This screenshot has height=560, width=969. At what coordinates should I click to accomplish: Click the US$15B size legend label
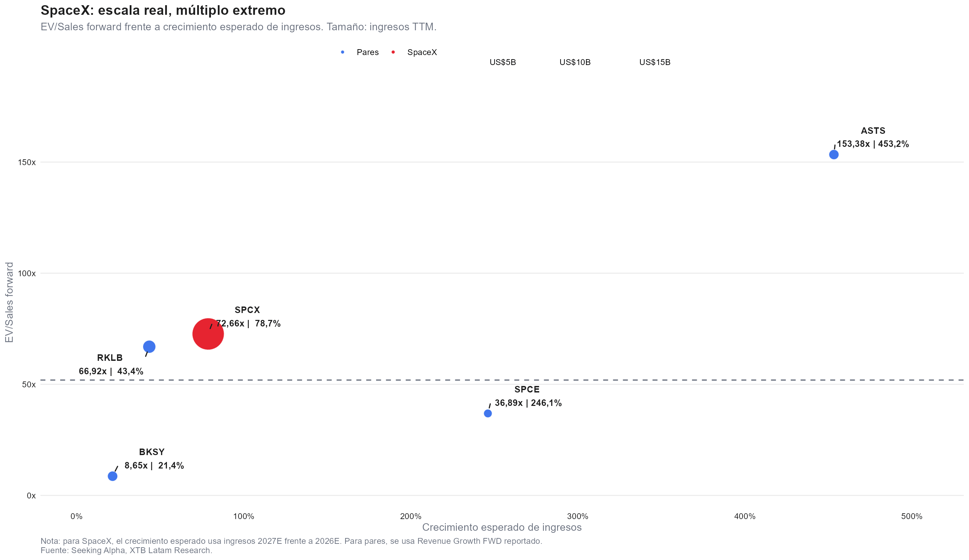coord(655,62)
